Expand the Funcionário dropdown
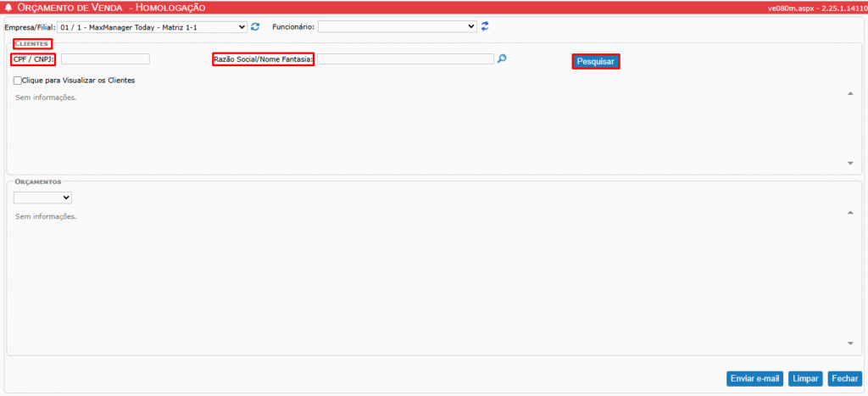 398,26
